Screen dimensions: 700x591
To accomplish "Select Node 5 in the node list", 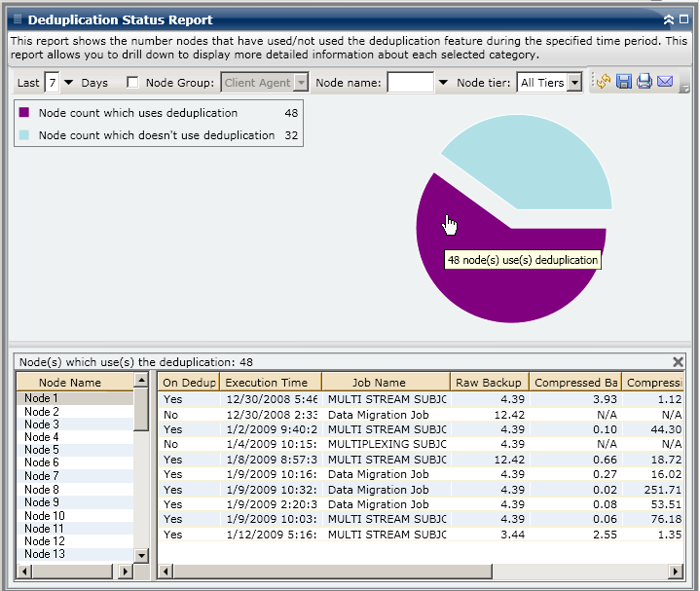I will [42, 450].
